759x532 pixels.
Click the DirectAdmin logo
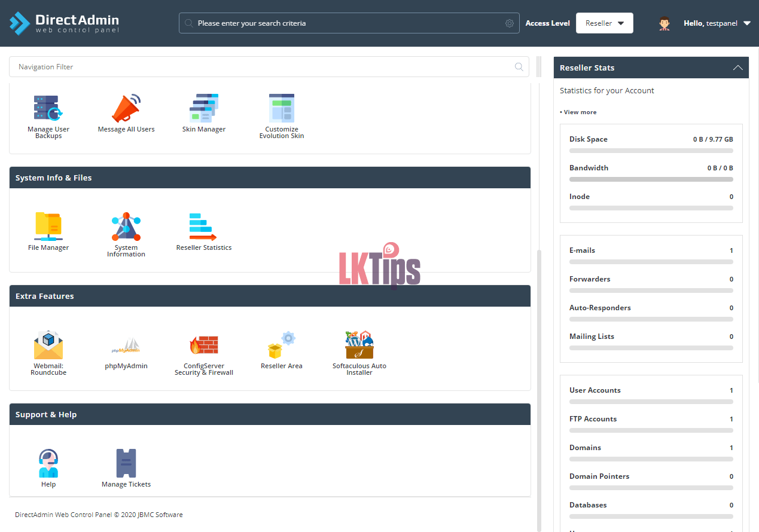[64, 23]
